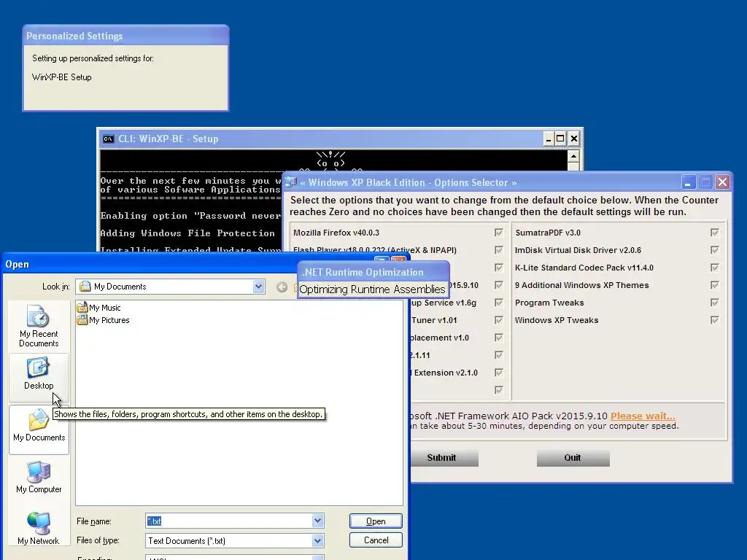Screen dimensions: 747x560
Task: Toggle SumatraPDF v3.0 checkbox
Action: click(714, 233)
